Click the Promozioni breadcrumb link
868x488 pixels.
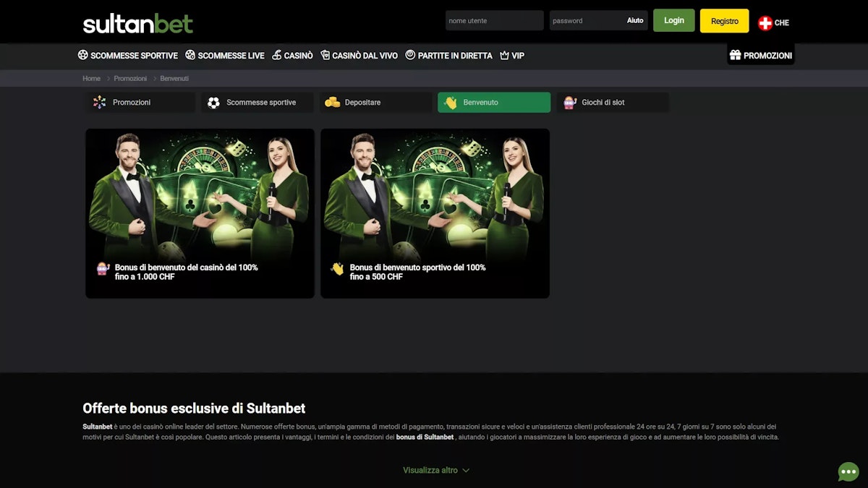(130, 78)
